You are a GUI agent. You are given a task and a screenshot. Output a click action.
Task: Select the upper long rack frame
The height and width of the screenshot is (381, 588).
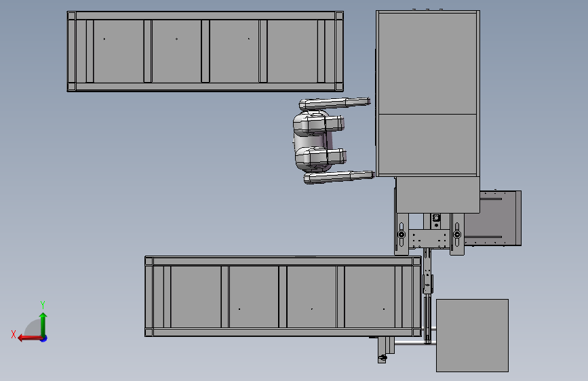pyautogui.click(x=205, y=52)
